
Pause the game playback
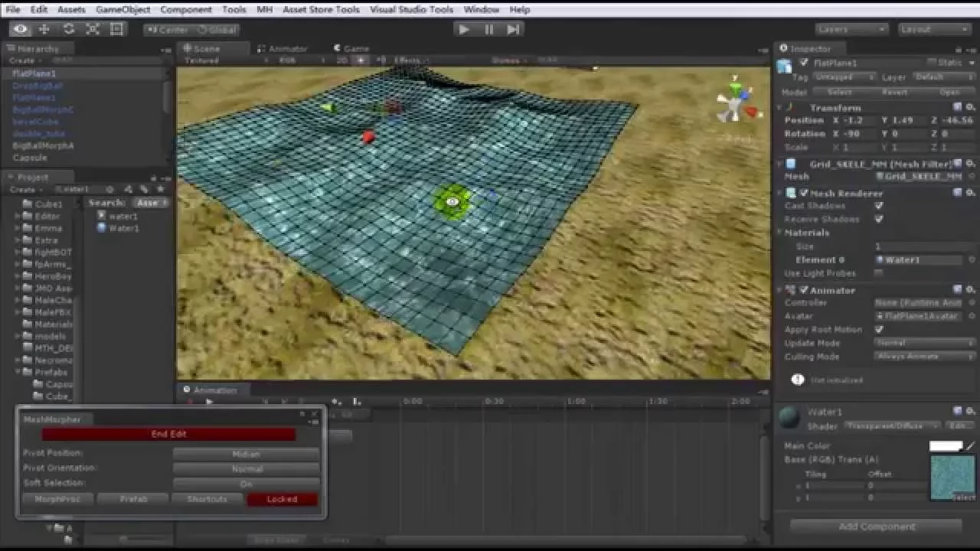coord(488,29)
